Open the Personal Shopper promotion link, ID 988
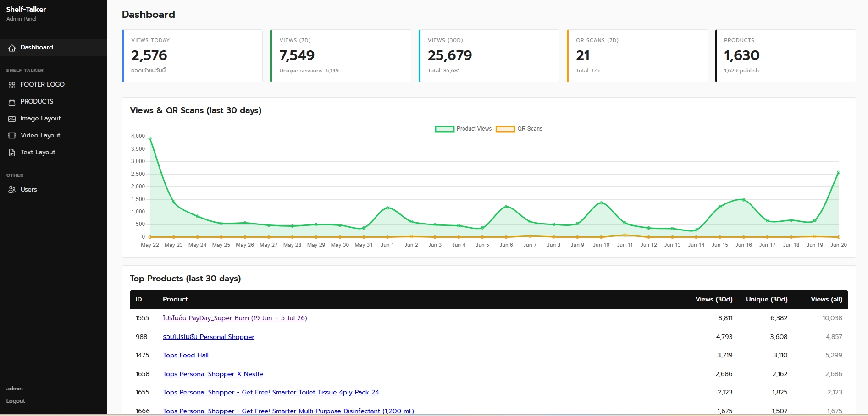This screenshot has width=868, height=416. point(209,337)
